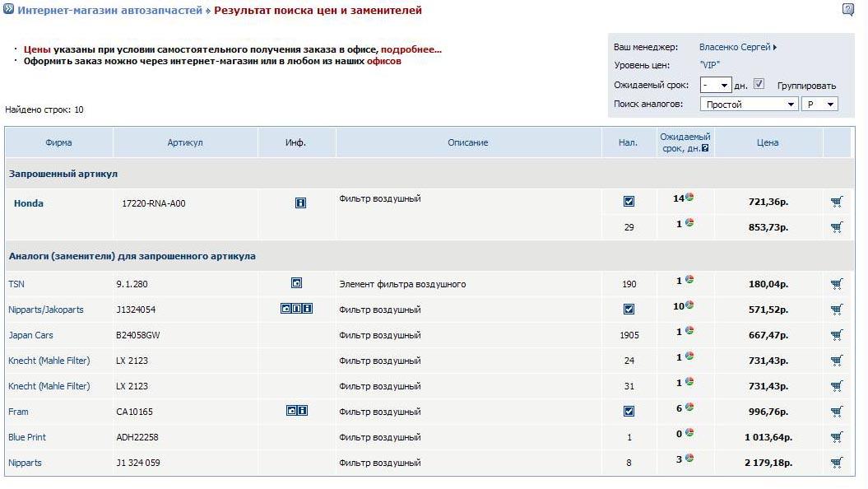
Task: Open photo icon in Nipparts/Jakoparts row
Action: click(285, 309)
